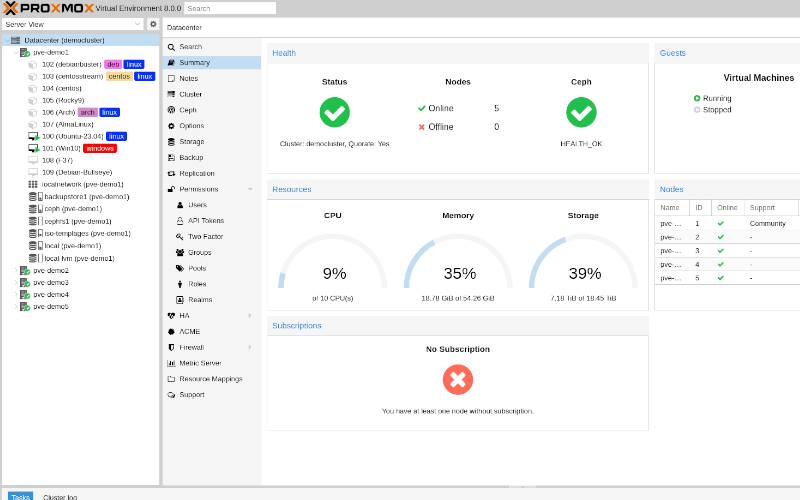This screenshot has height=500, width=800.
Task: Open the Storage menu icon
Action: click(171, 142)
